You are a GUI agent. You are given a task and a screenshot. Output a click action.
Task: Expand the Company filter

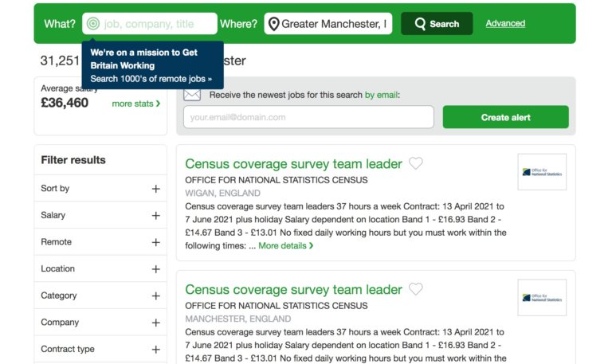pyautogui.click(x=100, y=323)
